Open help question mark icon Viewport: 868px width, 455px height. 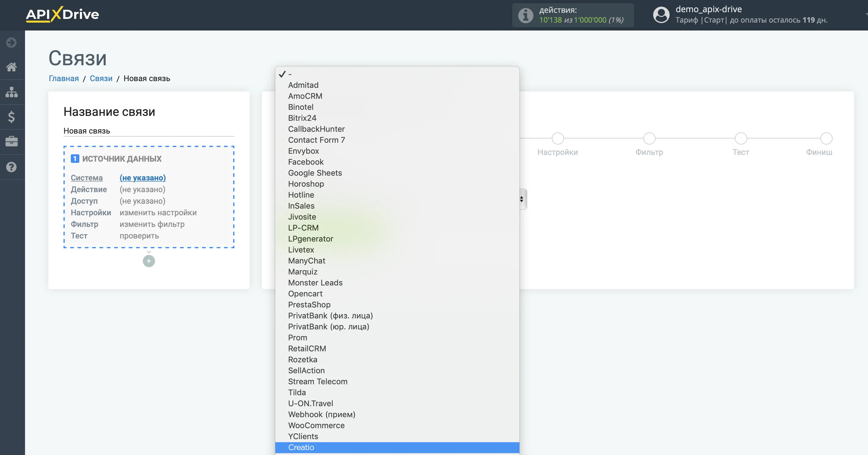[12, 167]
